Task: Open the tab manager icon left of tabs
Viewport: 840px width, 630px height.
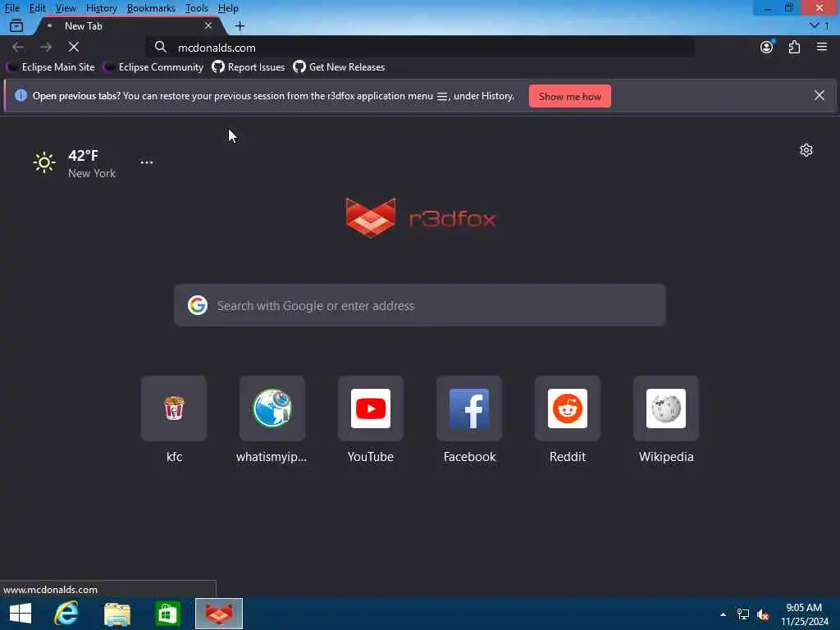Action: (x=16, y=25)
